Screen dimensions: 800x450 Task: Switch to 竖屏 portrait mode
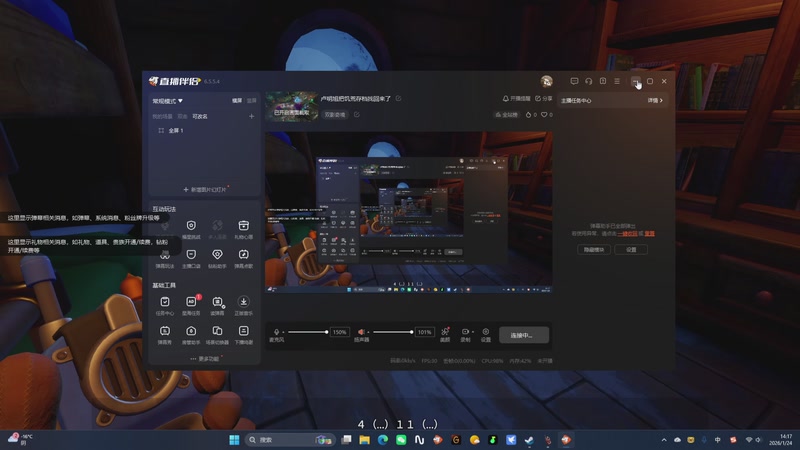[x=252, y=101]
